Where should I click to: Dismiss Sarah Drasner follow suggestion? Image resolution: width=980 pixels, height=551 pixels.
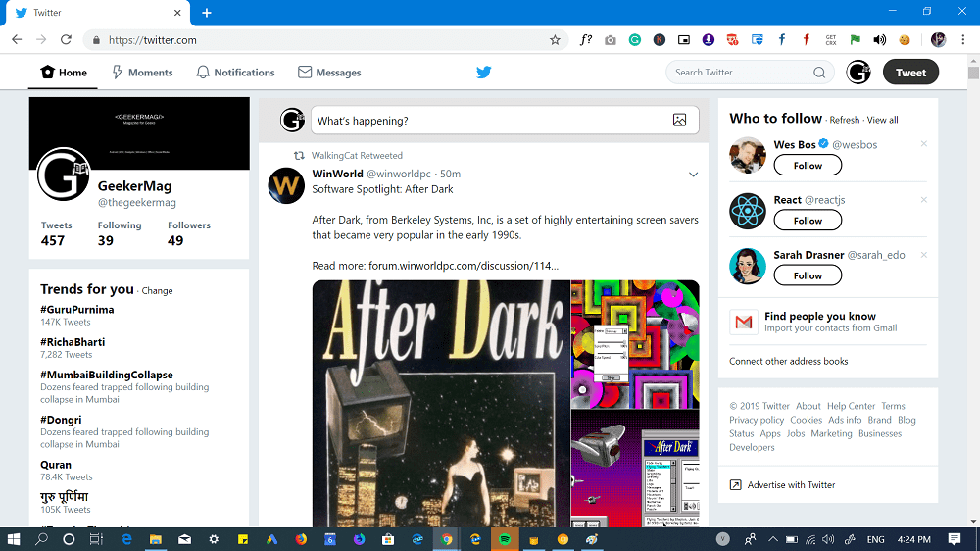click(x=924, y=255)
